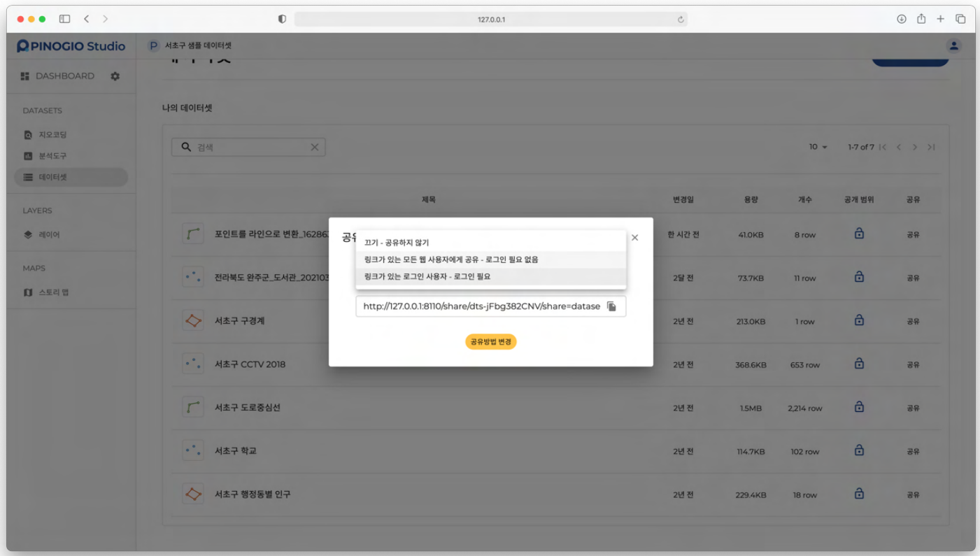Open 지오코딩 in the sidebar
980x556 pixels.
pyautogui.click(x=52, y=135)
